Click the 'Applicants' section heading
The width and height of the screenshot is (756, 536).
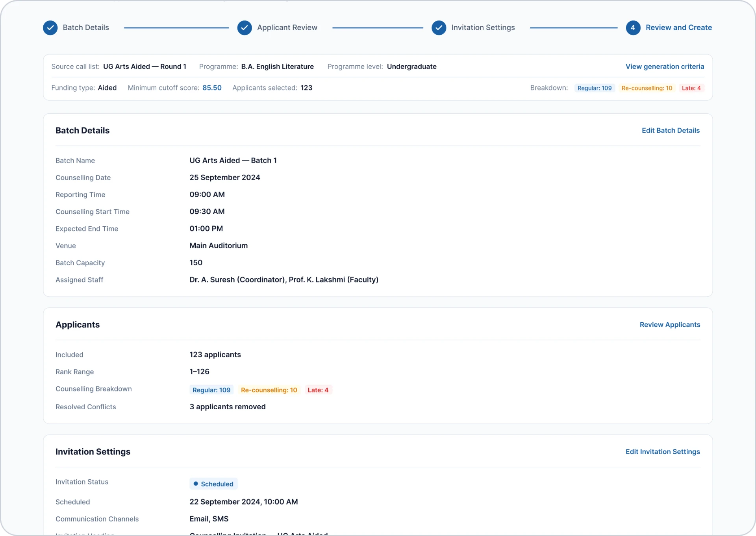pyautogui.click(x=78, y=325)
